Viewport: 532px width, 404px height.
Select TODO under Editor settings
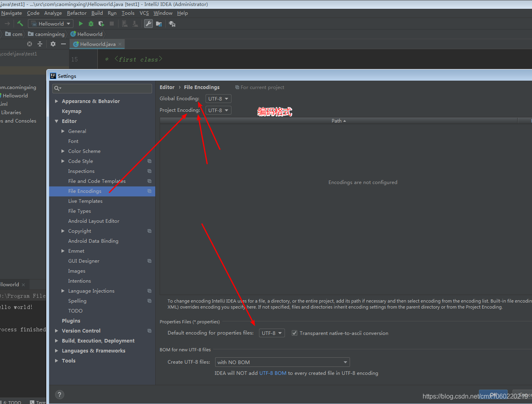point(75,311)
